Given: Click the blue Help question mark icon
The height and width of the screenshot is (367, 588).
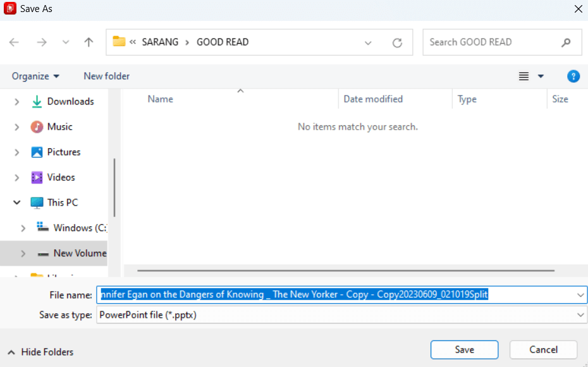Looking at the screenshot, I should [573, 77].
